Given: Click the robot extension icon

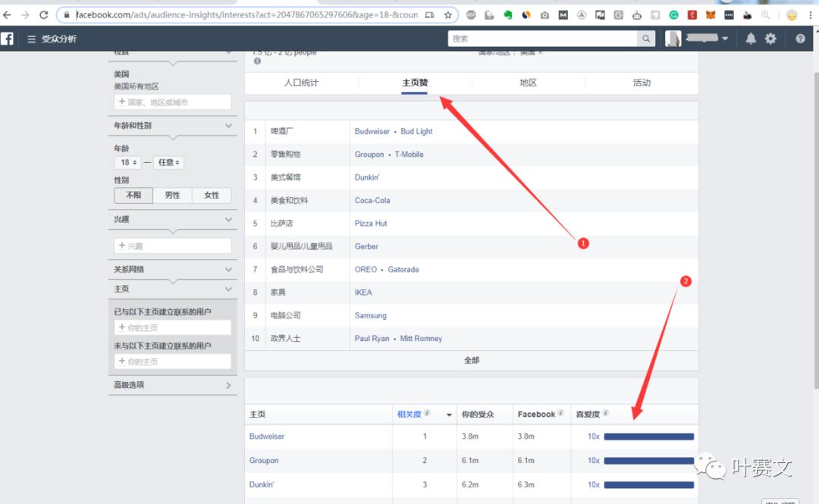Looking at the screenshot, I should coord(637,15).
